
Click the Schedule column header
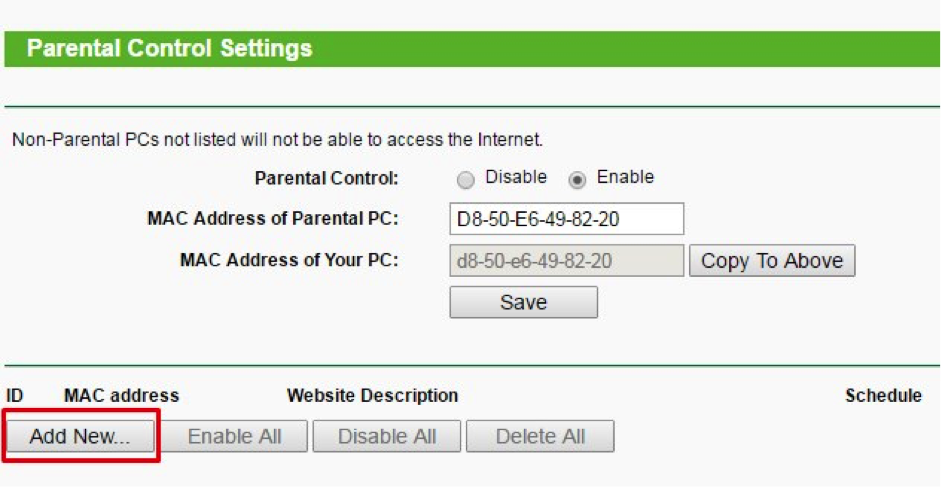883,396
